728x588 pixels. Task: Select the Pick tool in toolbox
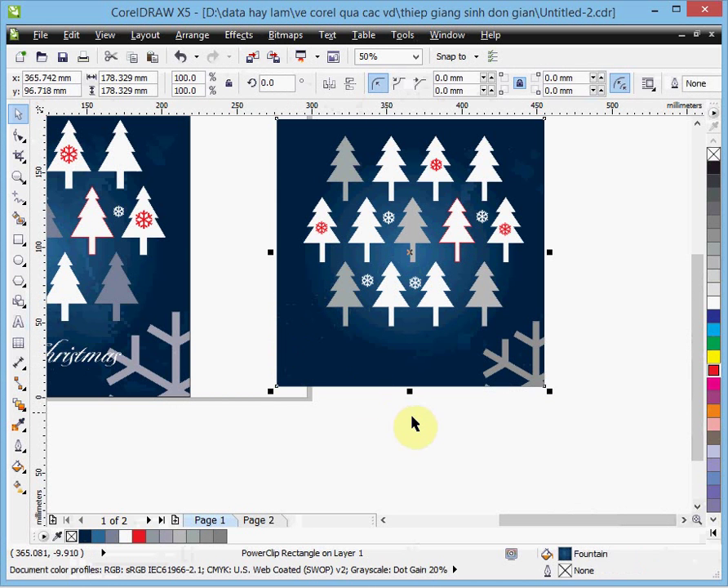point(18,115)
